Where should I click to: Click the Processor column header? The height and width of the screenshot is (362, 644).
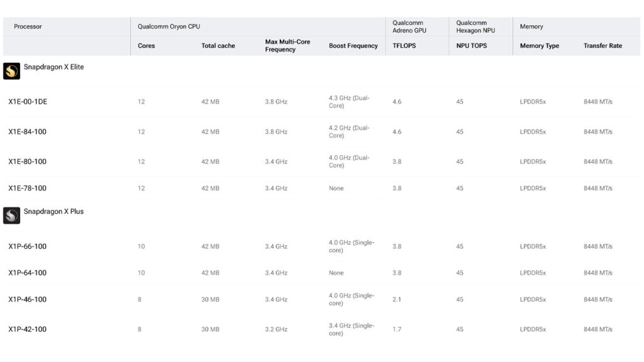[x=28, y=26]
